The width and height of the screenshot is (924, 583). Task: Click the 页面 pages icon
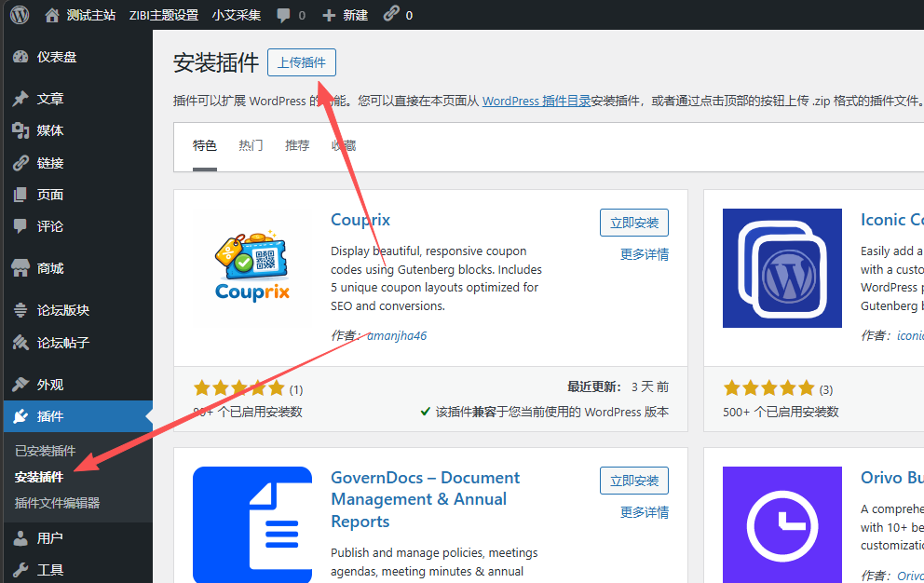tap(20, 195)
